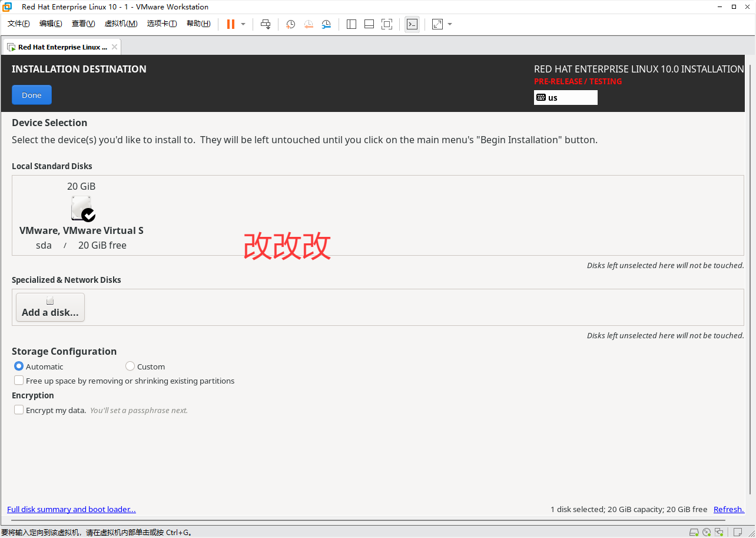Viewport: 756px width, 538px height.
Task: Click the Refresh link
Action: pos(729,509)
